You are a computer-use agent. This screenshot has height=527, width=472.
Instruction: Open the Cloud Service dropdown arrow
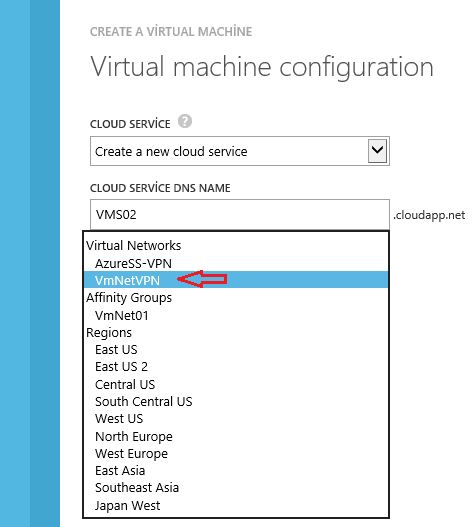point(377,151)
